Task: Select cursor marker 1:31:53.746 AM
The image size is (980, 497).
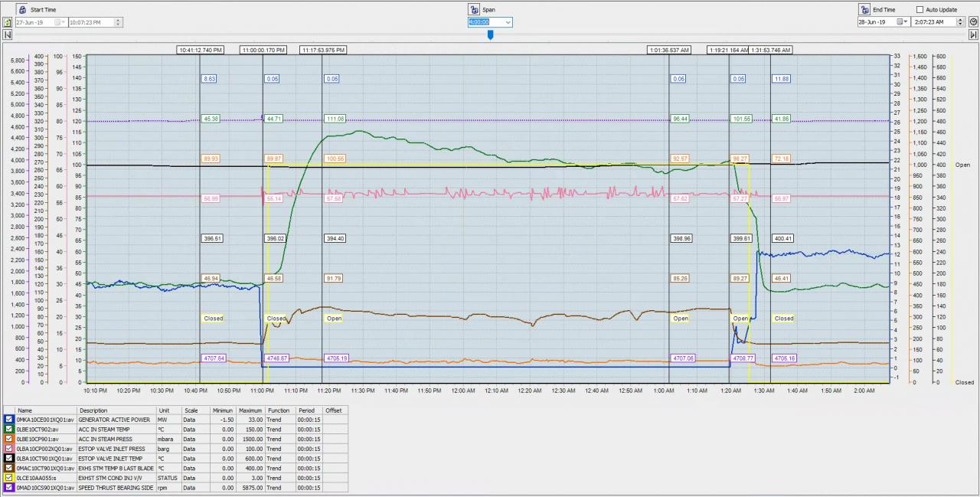Action: [x=770, y=50]
